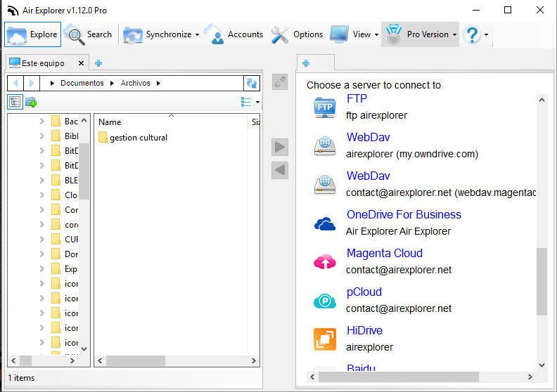557x392 pixels.
Task: Expand the Pro Version dropdown arrow
Action: (x=455, y=34)
